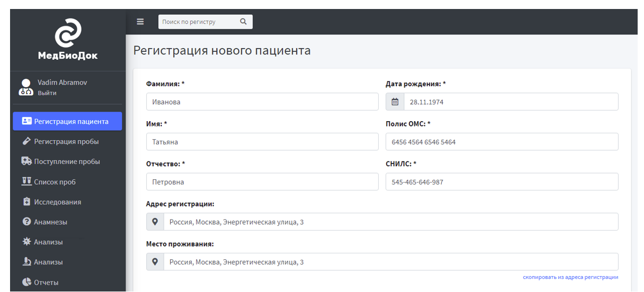Click map pin icon for Место проживания
This screenshot has width=644, height=292.
click(x=155, y=262)
